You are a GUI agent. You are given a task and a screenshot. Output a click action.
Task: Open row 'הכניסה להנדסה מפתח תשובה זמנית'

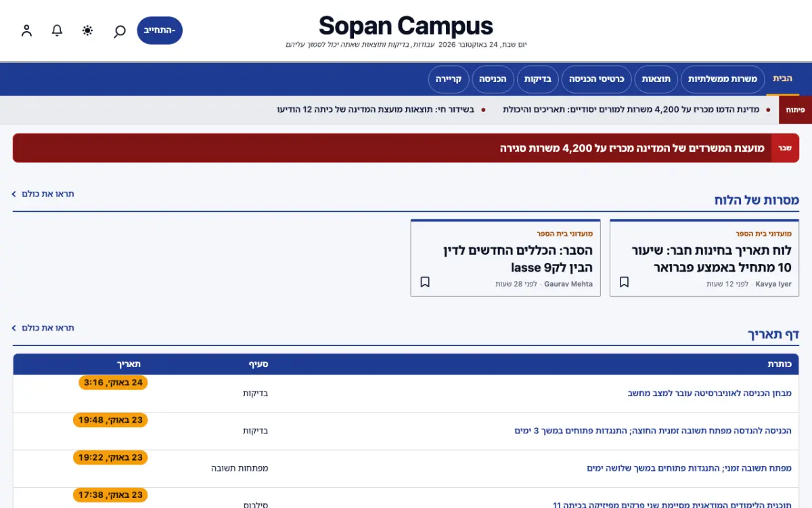(x=653, y=431)
